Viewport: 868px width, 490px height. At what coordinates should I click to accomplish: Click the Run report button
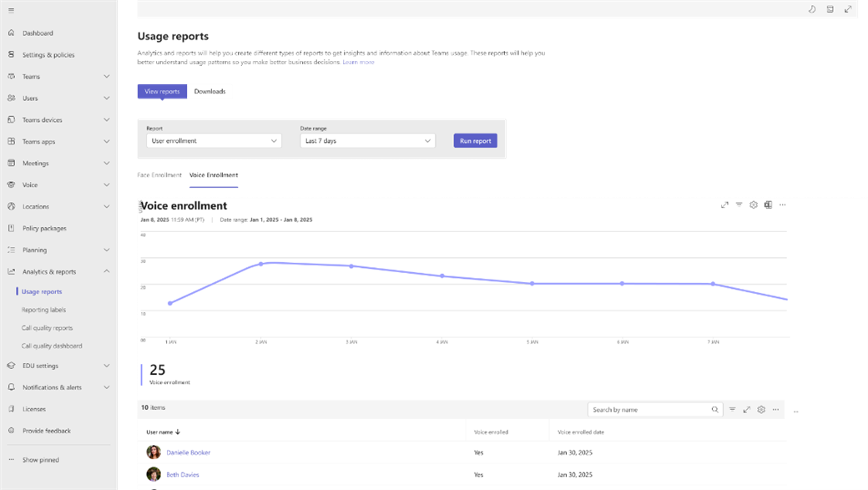click(x=475, y=141)
